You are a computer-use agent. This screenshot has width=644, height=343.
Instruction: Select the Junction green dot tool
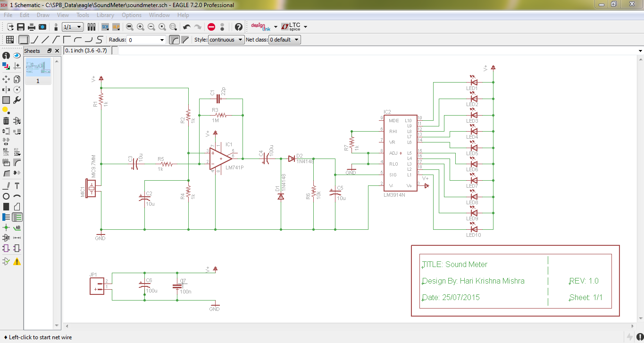tap(6, 227)
